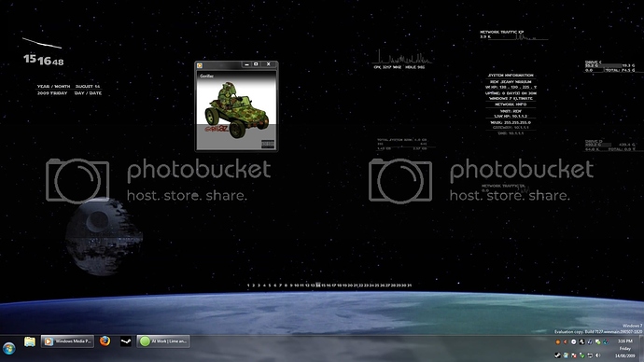Click the network tray icon
This screenshot has height=362, width=644.
590,355
